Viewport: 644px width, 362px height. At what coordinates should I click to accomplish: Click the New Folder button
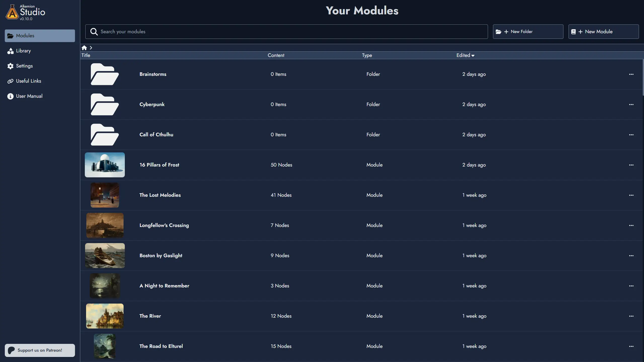point(528,31)
